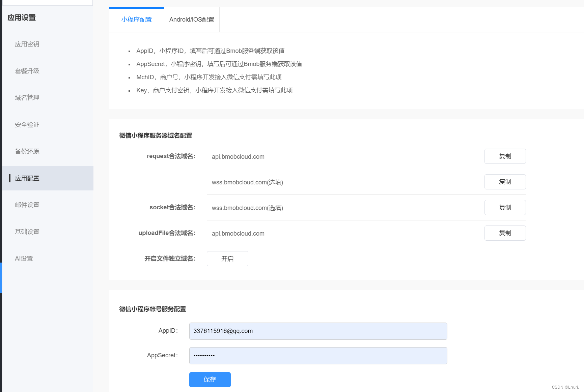Click the 保存 button to save settings
Screen dimensions: 584x392
point(210,380)
